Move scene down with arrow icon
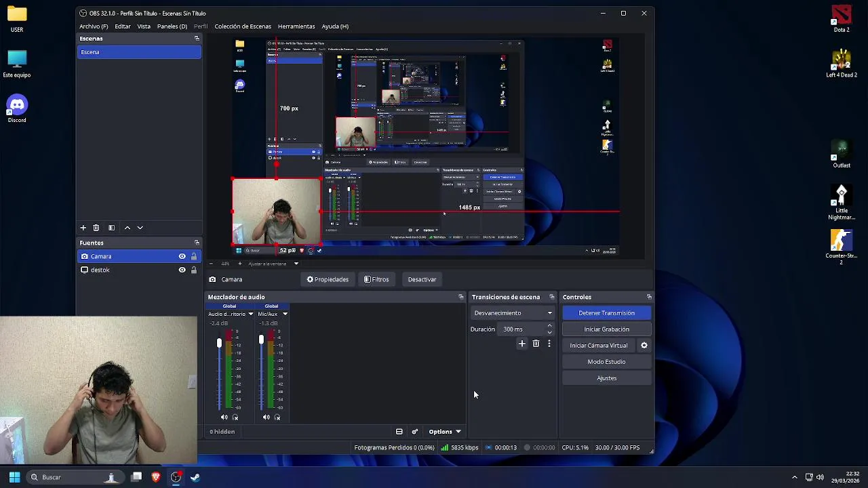868x488 pixels. (140, 228)
